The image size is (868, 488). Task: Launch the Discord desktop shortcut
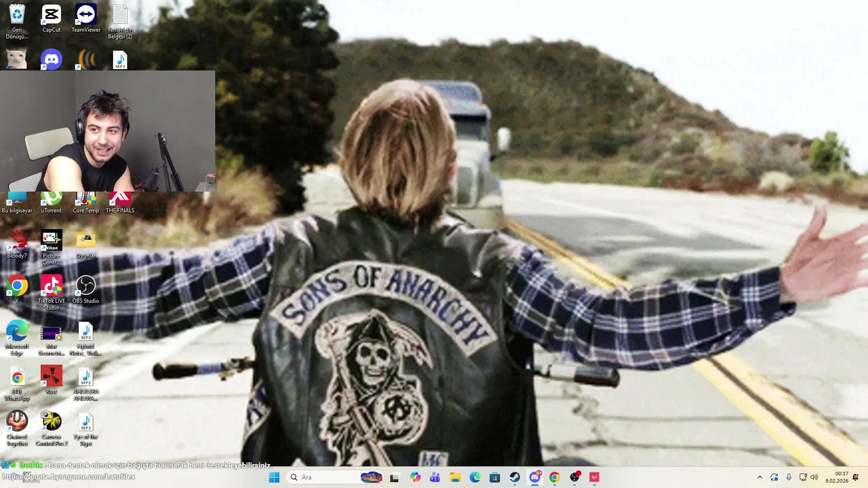pyautogui.click(x=52, y=59)
